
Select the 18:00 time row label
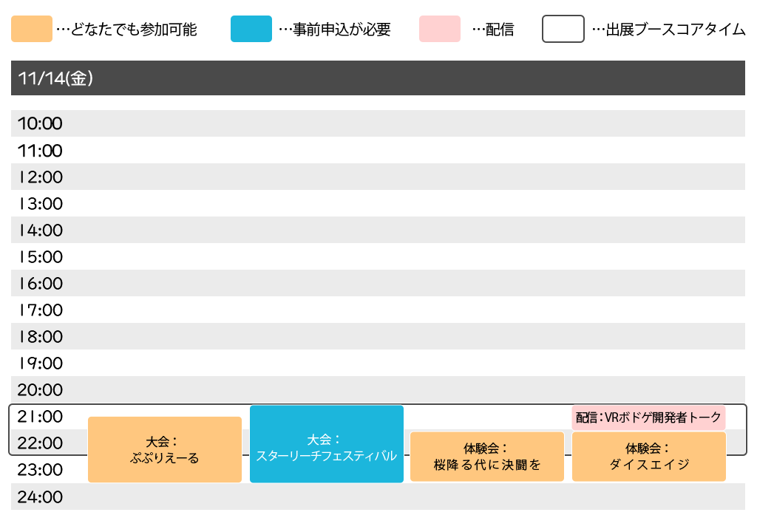[x=40, y=337]
